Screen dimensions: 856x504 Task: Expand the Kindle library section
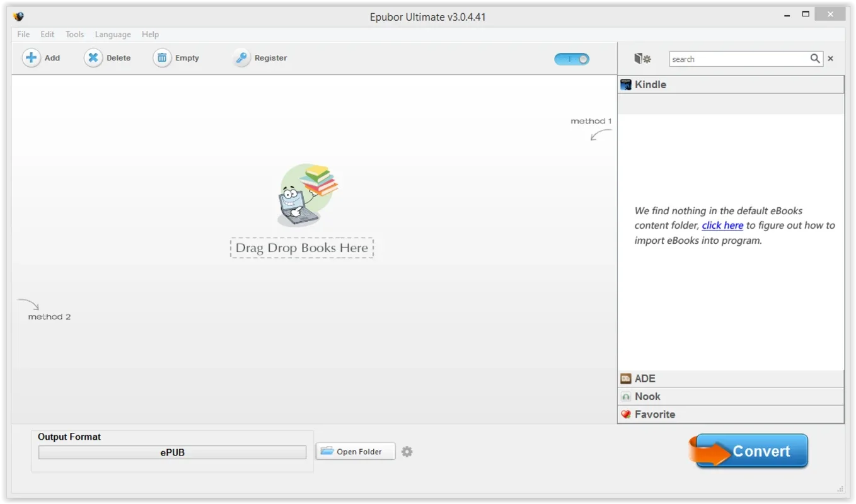coord(731,84)
